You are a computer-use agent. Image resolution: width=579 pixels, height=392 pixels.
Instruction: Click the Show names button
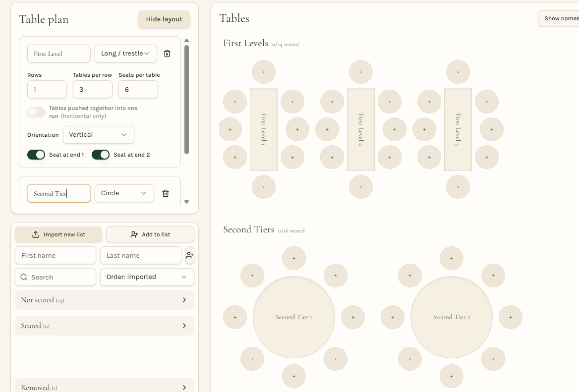coord(559,18)
